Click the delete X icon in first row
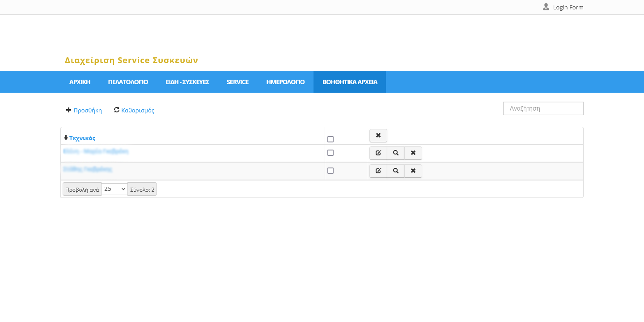Viewport: 644px width, 322px height. 413,153
